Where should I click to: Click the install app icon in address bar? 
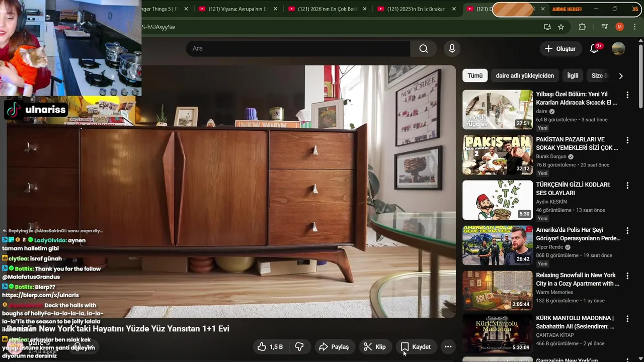tap(547, 27)
